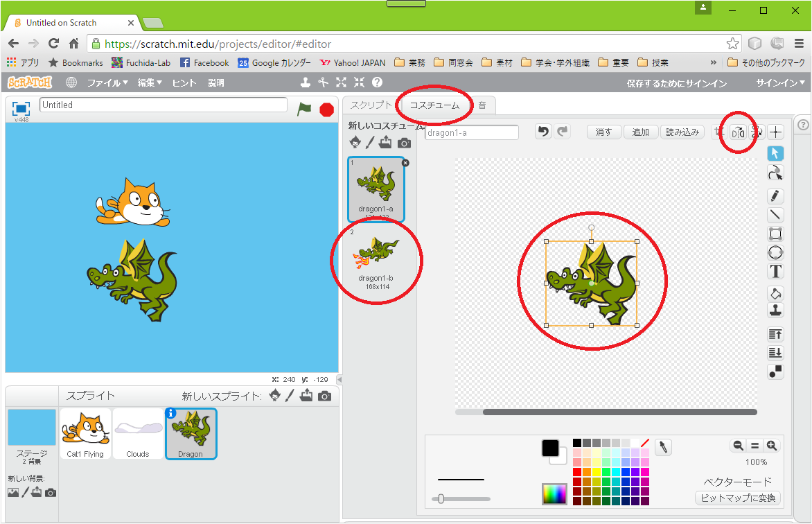Viewport: 812px width, 524px height.
Task: Switch to the 音 tab
Action: (x=482, y=105)
